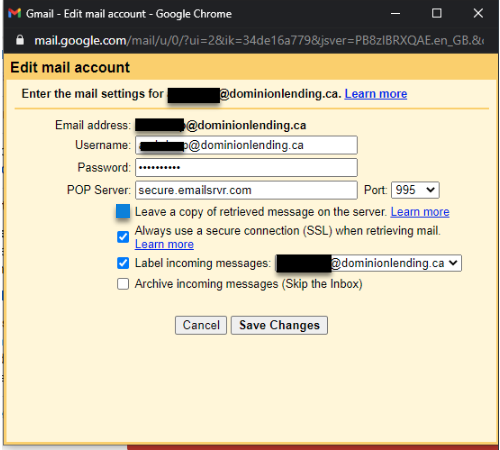Click the Username label
This screenshot has height=450, width=500.
coord(103,145)
